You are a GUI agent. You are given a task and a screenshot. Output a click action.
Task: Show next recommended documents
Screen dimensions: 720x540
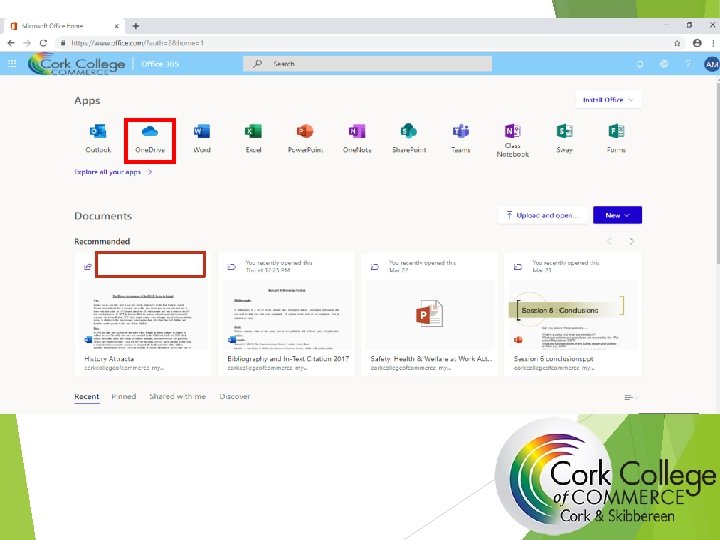[632, 241]
